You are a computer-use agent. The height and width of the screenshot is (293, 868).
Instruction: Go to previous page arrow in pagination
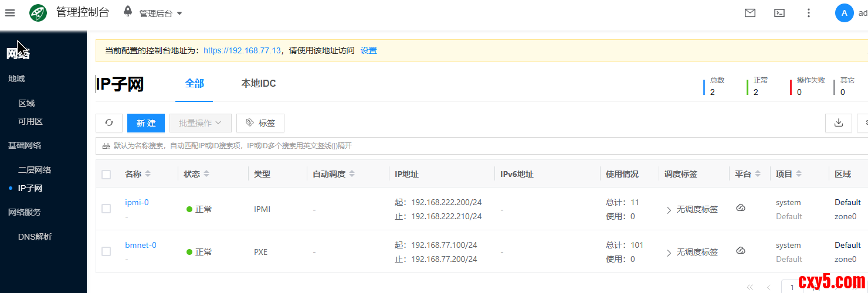coord(769,287)
